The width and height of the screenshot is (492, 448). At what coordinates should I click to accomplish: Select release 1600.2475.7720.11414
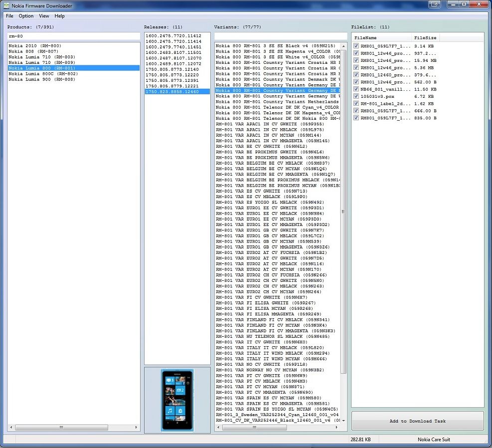pyautogui.click(x=177, y=41)
